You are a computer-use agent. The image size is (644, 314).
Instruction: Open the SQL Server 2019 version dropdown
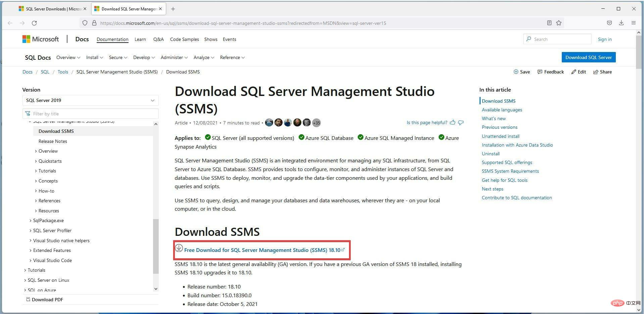(90, 100)
